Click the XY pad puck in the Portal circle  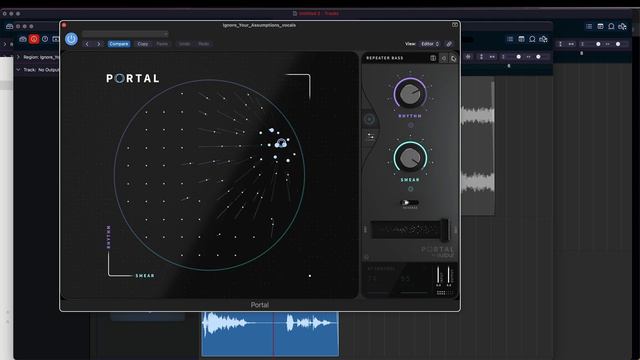tap(281, 143)
